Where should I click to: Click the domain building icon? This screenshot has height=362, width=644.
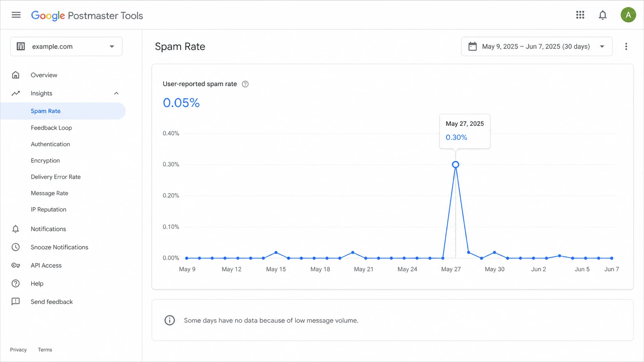(x=21, y=47)
